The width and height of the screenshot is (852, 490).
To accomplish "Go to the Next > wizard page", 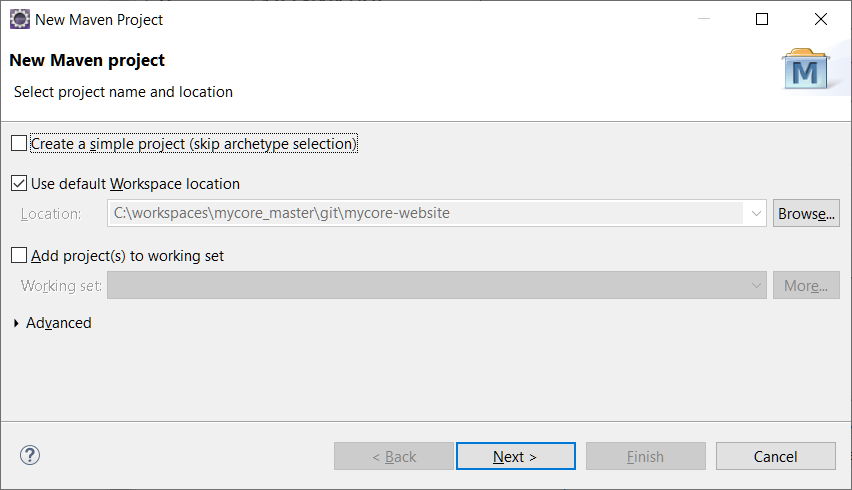I will [x=516, y=456].
